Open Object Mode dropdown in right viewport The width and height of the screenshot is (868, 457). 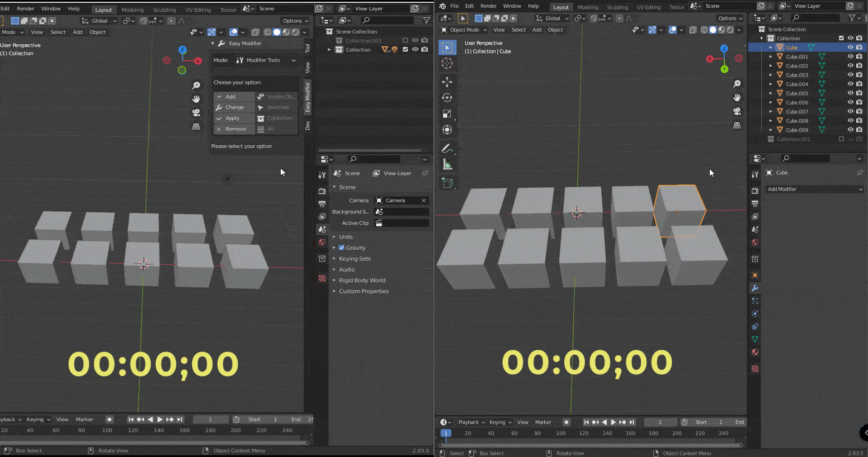pos(464,30)
